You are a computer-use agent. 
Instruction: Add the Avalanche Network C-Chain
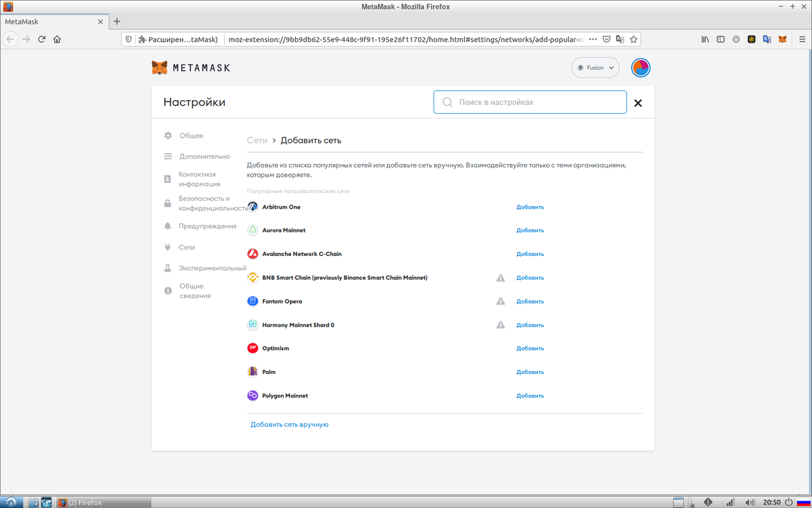pos(530,254)
